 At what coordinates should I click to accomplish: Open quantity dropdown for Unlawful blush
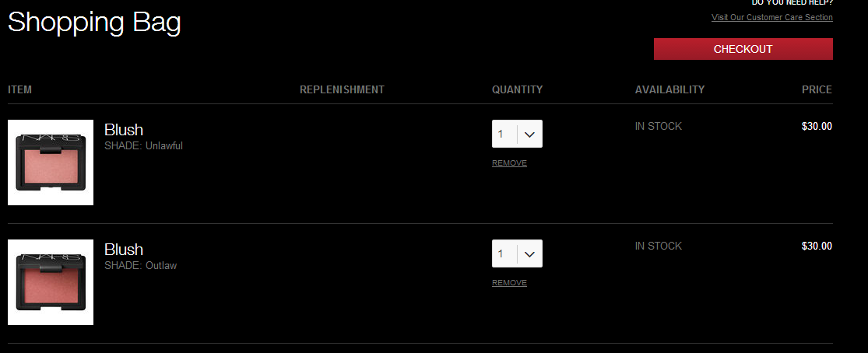[x=517, y=134]
